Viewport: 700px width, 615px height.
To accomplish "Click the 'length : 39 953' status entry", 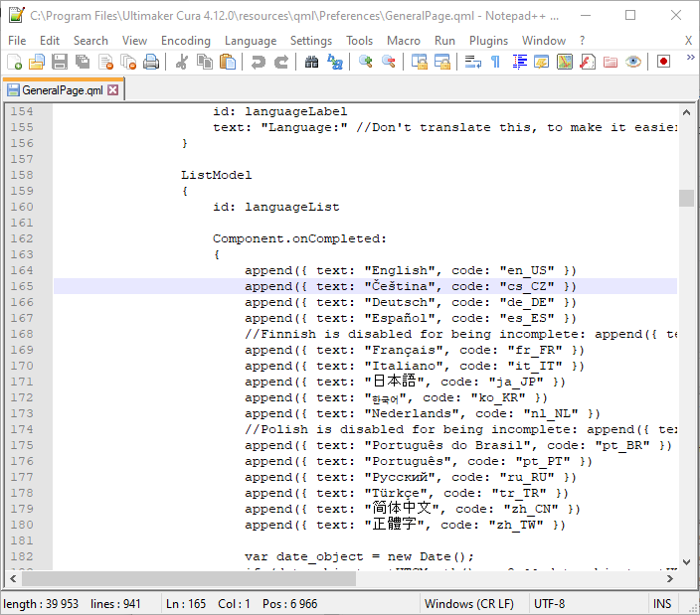I will coord(41,604).
